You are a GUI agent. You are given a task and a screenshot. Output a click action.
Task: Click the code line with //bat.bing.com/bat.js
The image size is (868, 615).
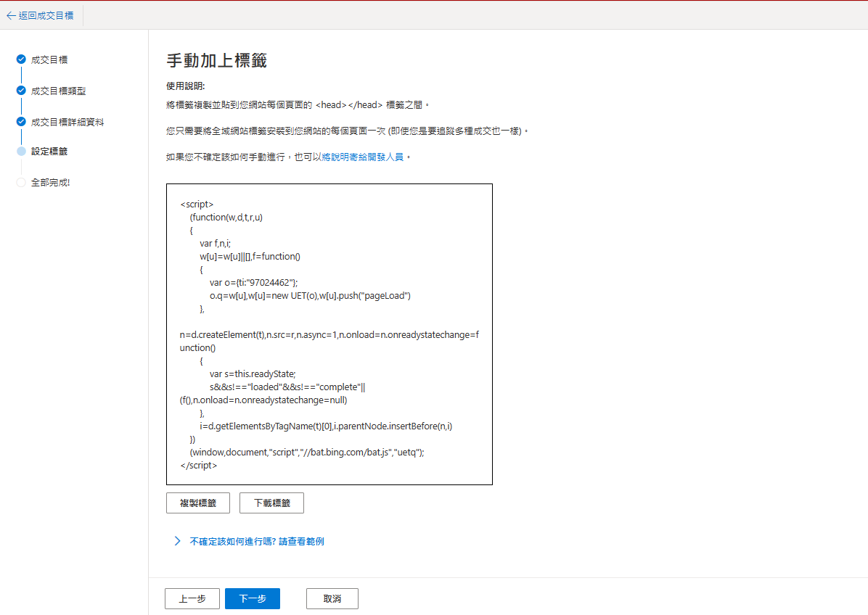tap(307, 453)
